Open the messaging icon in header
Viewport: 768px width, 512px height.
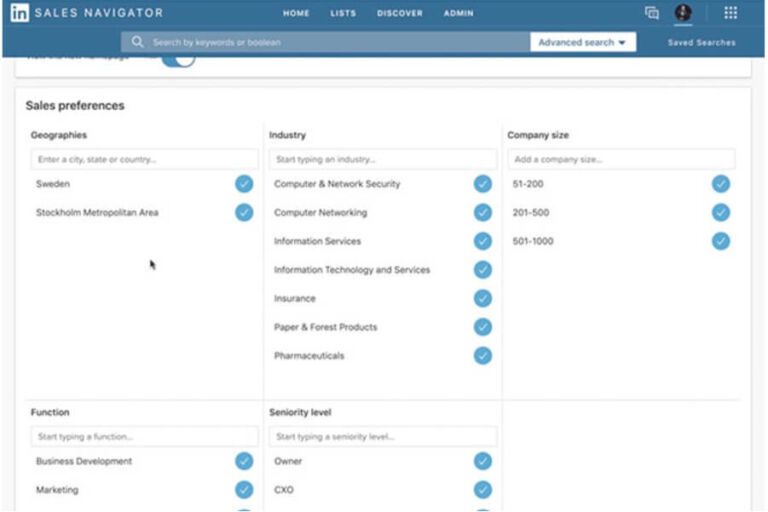tap(651, 13)
